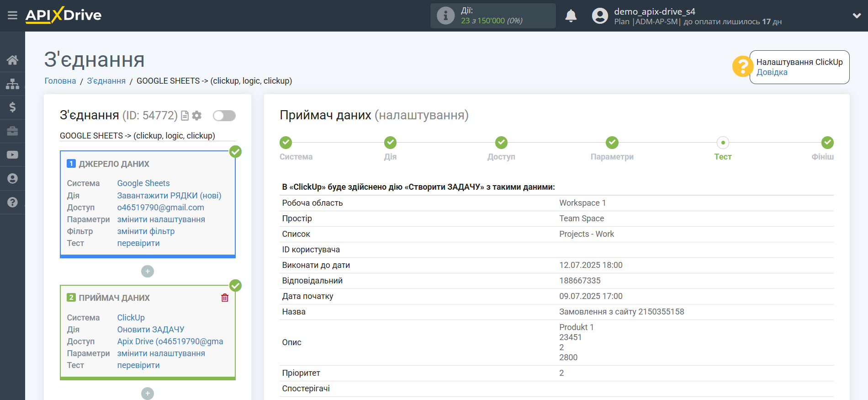Open Оновити ЗАДАЧУ action link
868x400 pixels.
(151, 330)
